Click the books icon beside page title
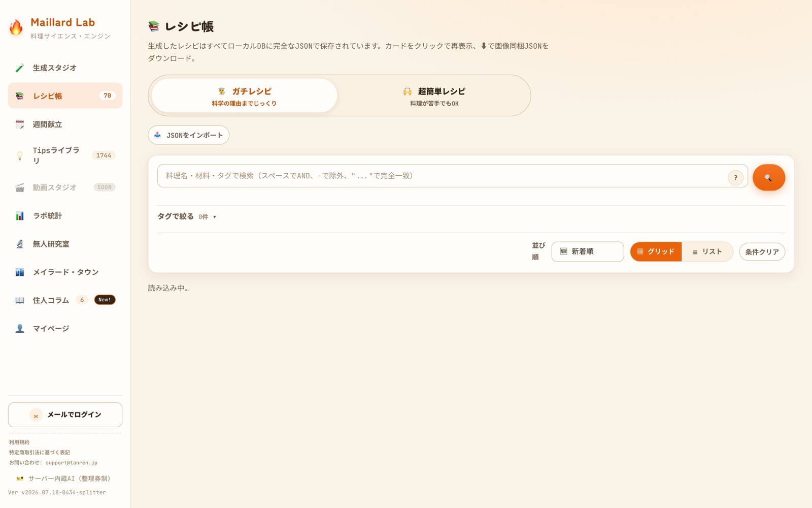Screen dimensions: 812x508 (x=154, y=26)
